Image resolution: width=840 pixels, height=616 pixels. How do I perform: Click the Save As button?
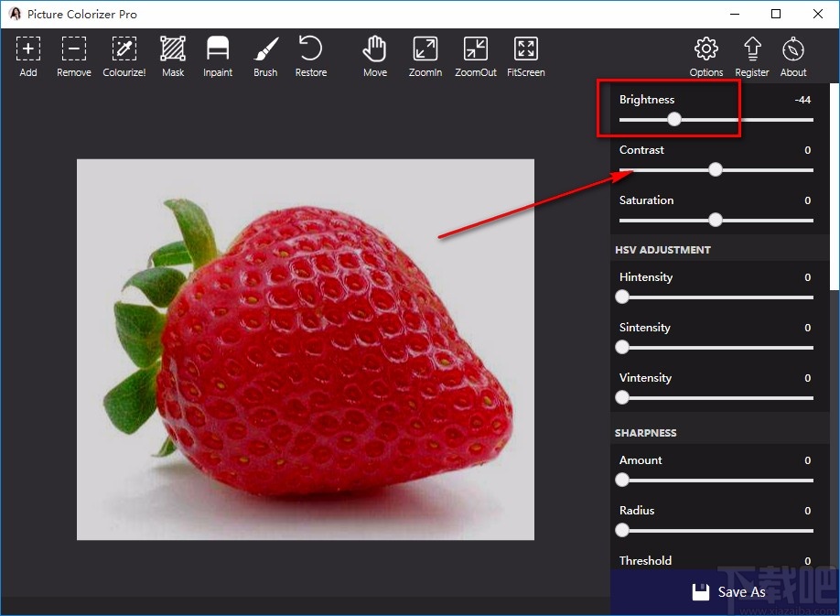[728, 591]
